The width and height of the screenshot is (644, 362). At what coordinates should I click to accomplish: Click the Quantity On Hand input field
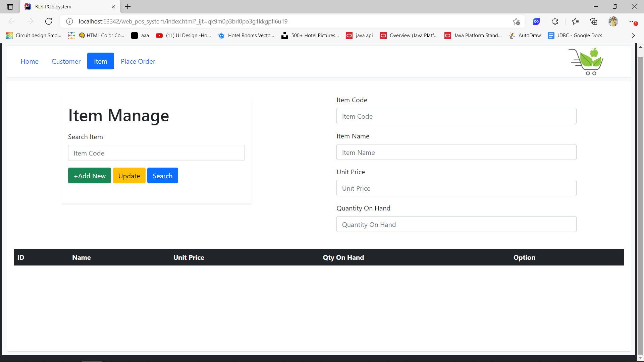tap(456, 224)
